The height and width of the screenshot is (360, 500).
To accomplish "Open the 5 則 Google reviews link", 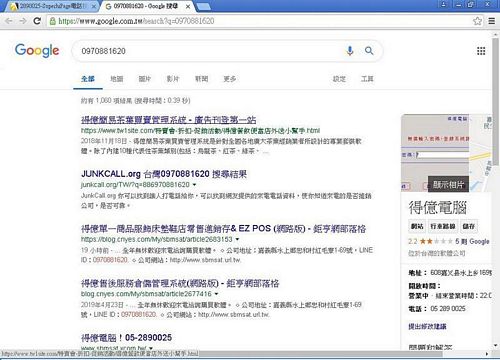I will pos(472,241).
